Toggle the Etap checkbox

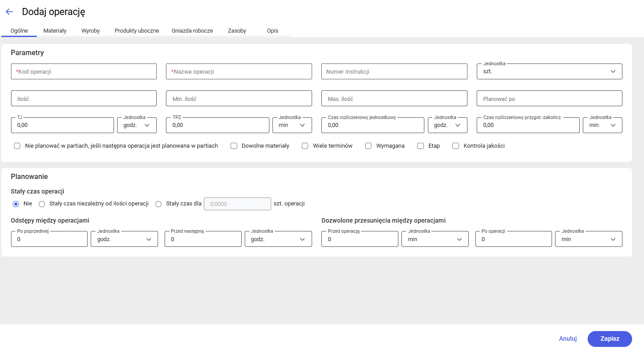420,146
